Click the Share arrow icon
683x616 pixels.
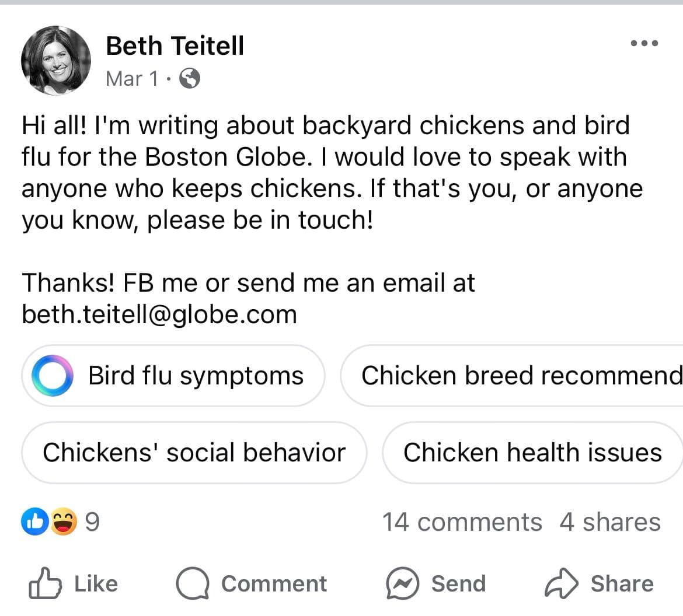(561, 583)
